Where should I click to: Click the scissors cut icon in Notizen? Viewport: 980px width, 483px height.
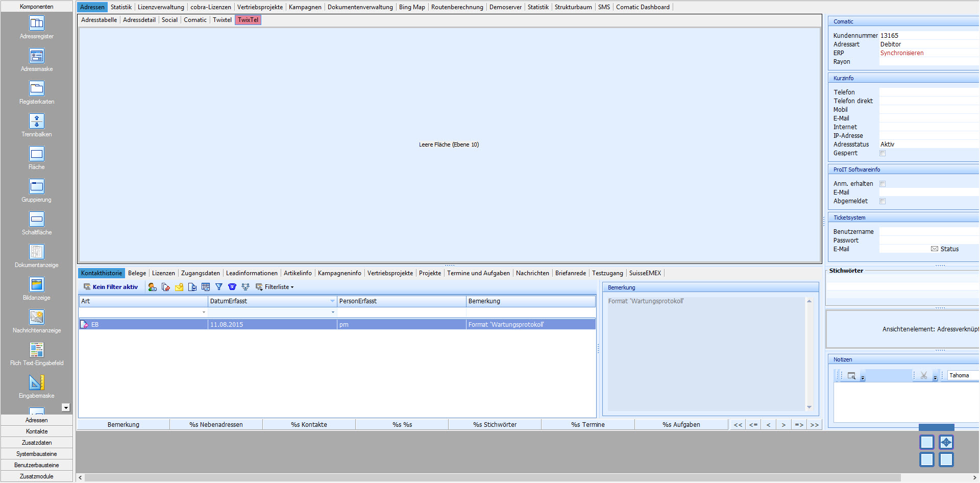(x=924, y=375)
